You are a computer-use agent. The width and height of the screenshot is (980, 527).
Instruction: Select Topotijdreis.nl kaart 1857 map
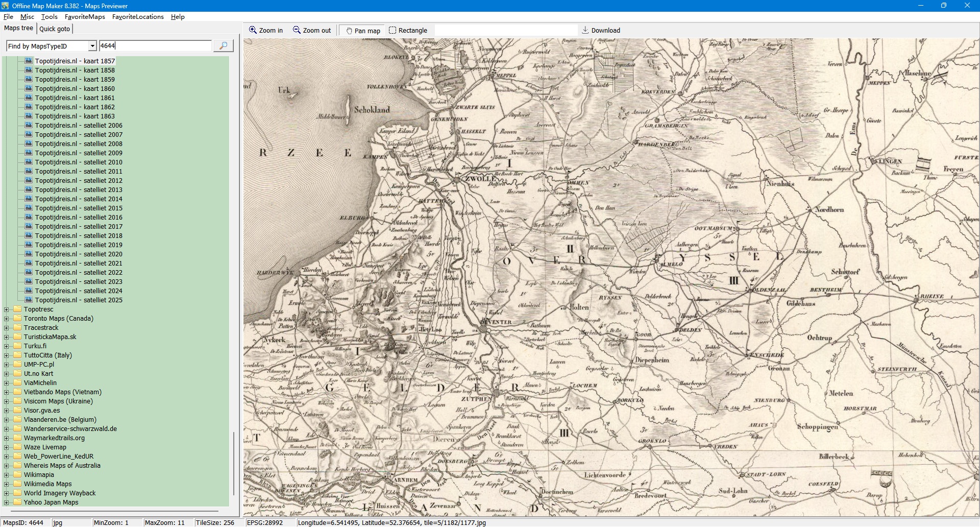pos(75,61)
